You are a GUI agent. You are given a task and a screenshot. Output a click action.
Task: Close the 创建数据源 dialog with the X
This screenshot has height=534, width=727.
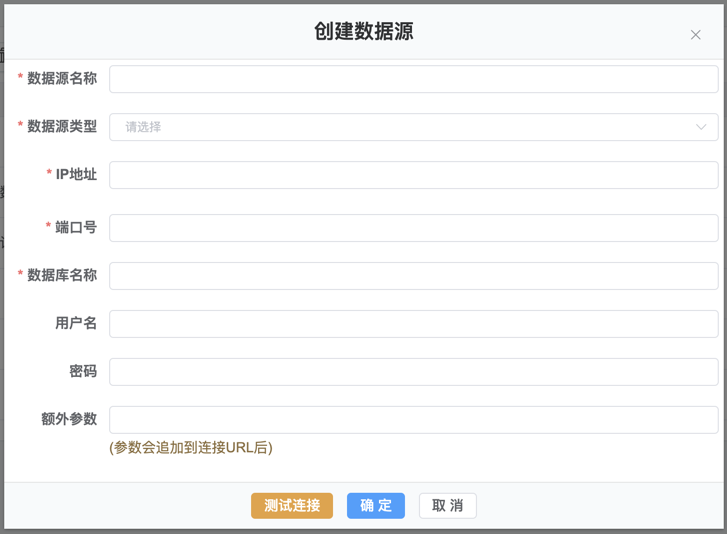tap(695, 35)
